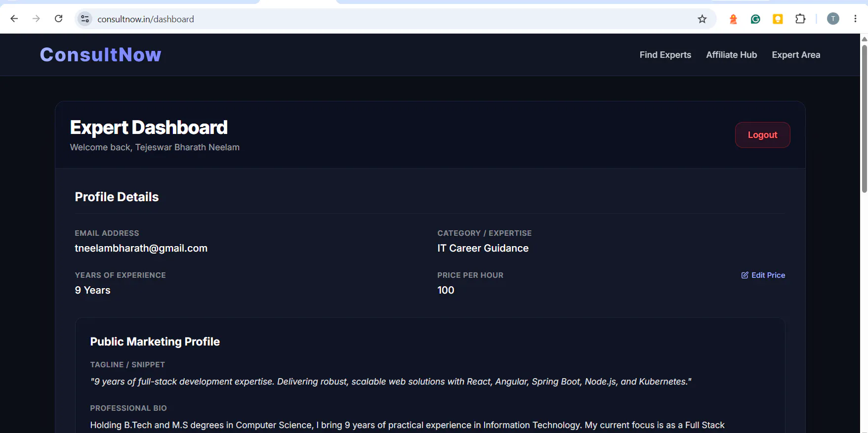Image resolution: width=868 pixels, height=433 pixels.
Task: Open the Extensions puzzle-piece menu
Action: tap(800, 19)
